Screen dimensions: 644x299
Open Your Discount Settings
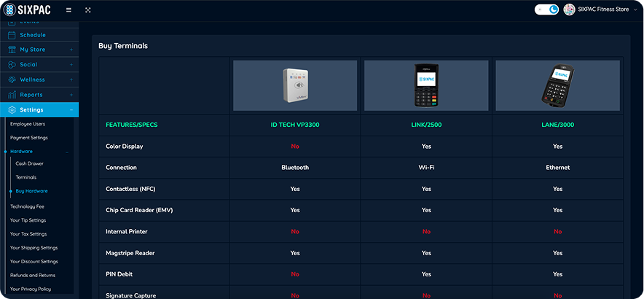pyautogui.click(x=34, y=262)
